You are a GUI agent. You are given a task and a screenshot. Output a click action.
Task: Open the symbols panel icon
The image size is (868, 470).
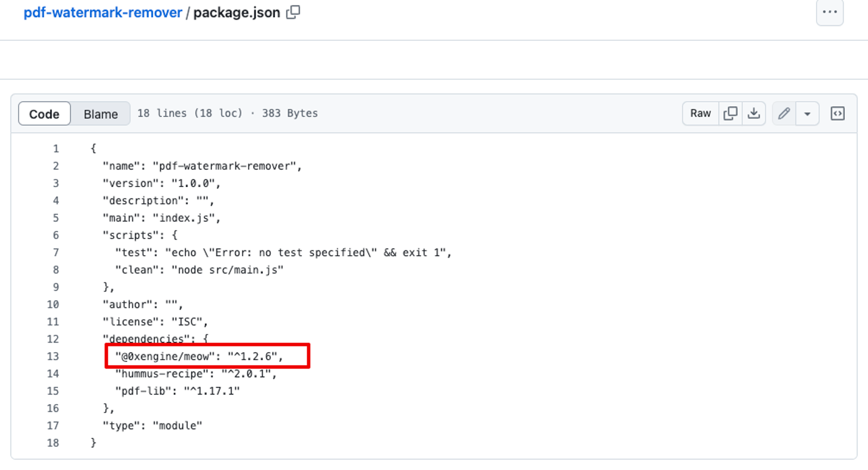pos(837,113)
